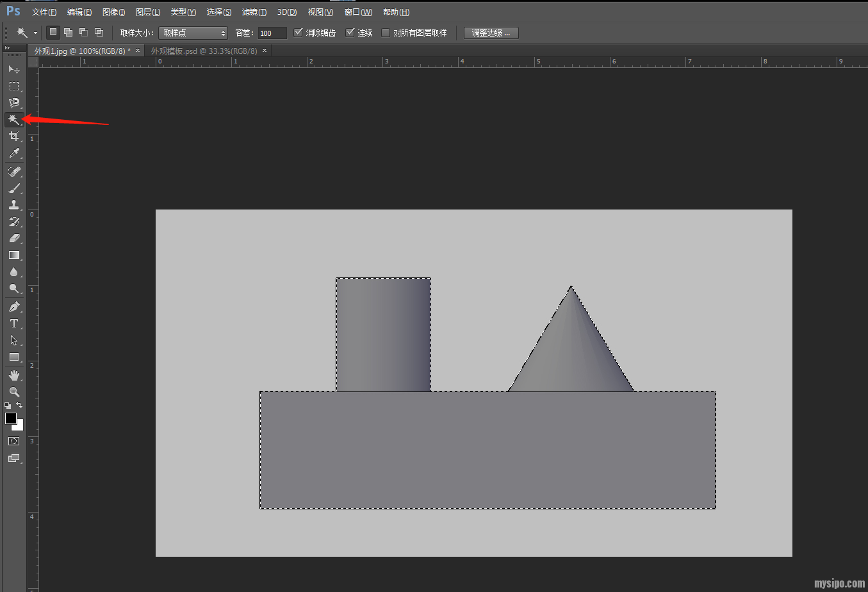Click the 容差 tolerance input field
This screenshot has width=868, height=592.
coord(272,33)
